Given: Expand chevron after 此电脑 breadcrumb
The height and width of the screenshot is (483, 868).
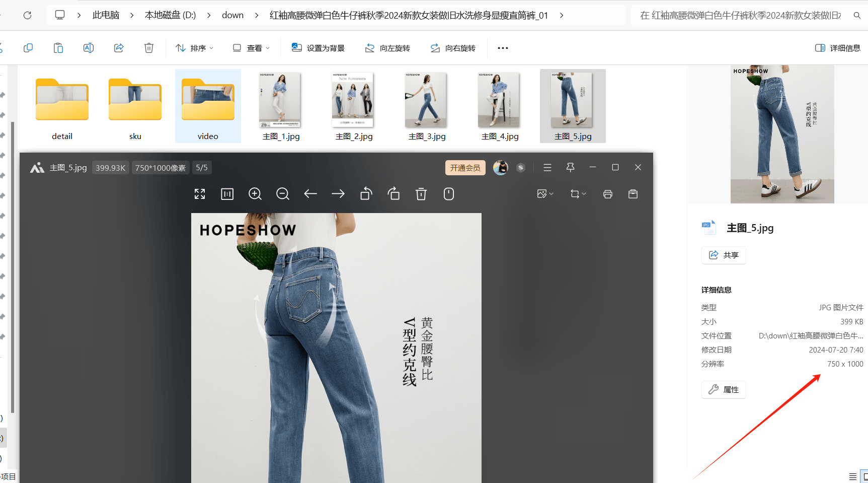Looking at the screenshot, I should coord(132,15).
